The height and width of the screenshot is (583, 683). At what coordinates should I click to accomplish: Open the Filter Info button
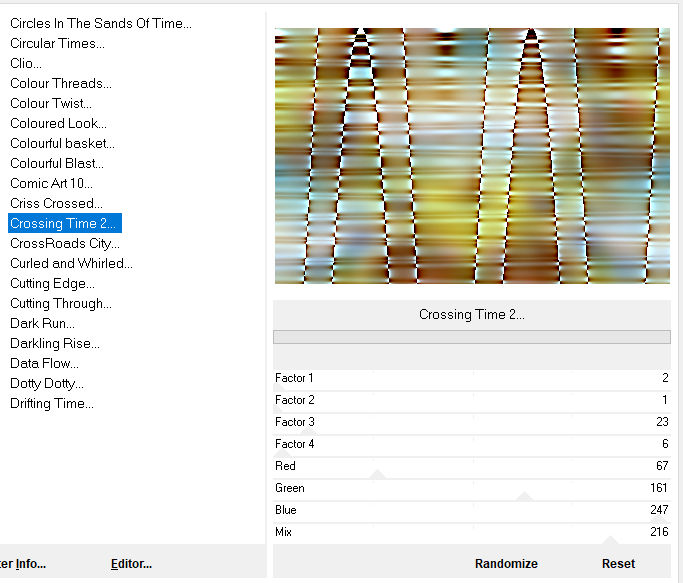click(x=23, y=564)
